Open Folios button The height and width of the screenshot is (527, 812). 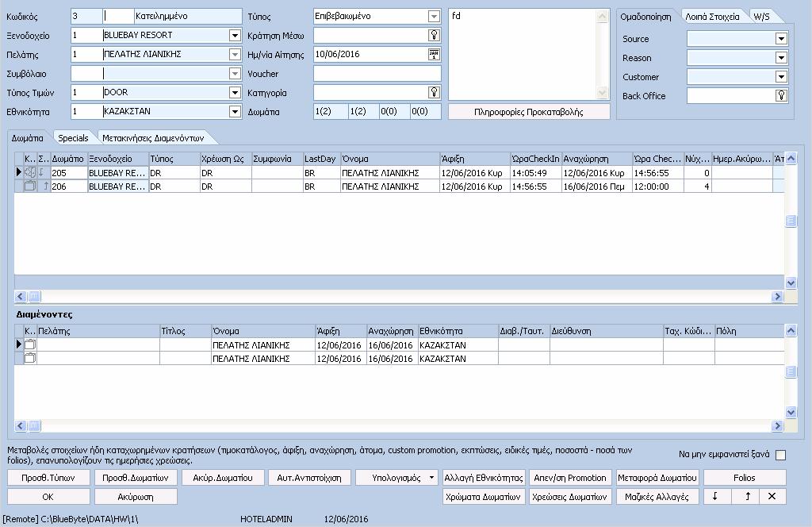tap(744, 478)
